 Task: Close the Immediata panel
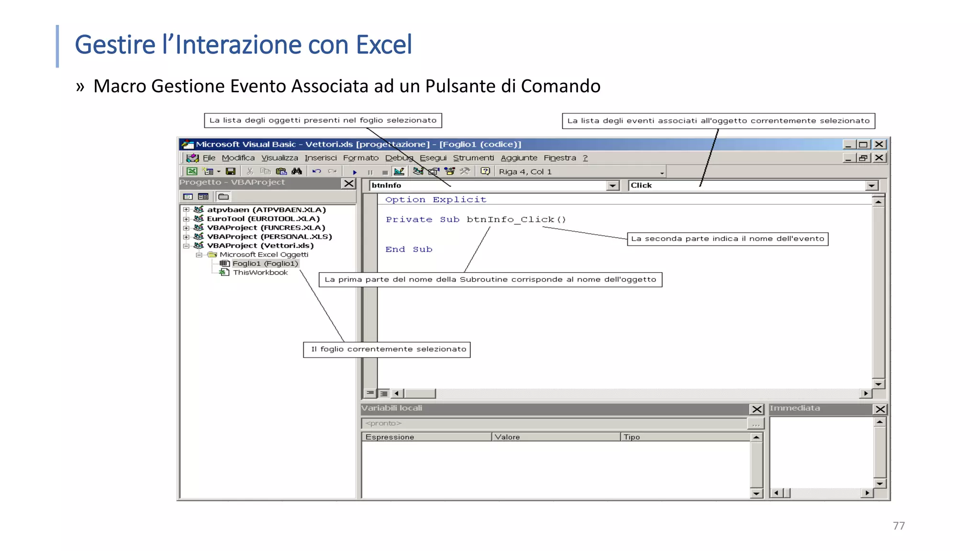[880, 409]
